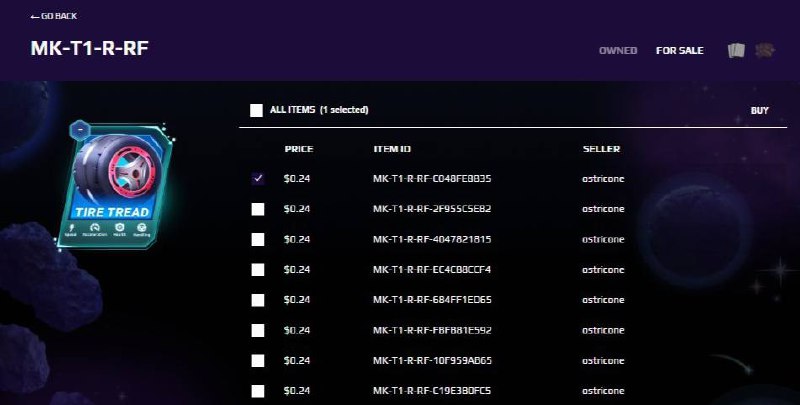Go back using the arrow link
800x405 pixels.
[x=54, y=16]
